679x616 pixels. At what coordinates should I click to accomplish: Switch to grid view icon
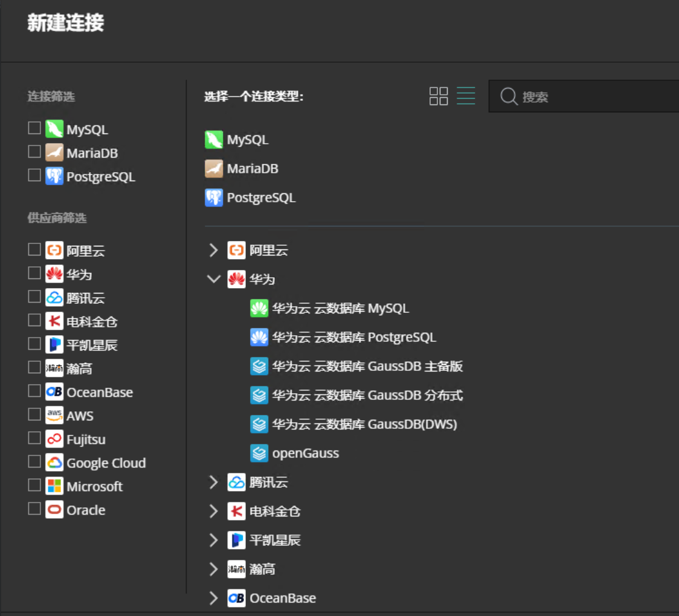pos(439,96)
